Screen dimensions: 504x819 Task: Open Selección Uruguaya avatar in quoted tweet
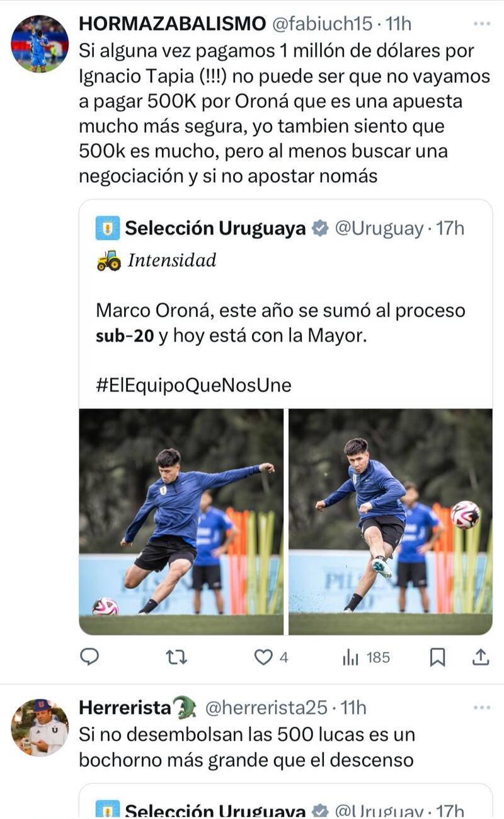click(x=108, y=228)
